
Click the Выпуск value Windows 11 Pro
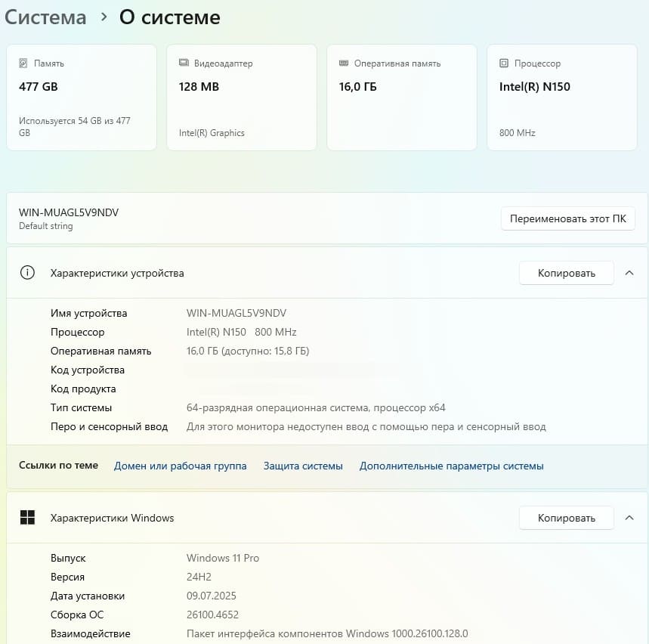223,558
